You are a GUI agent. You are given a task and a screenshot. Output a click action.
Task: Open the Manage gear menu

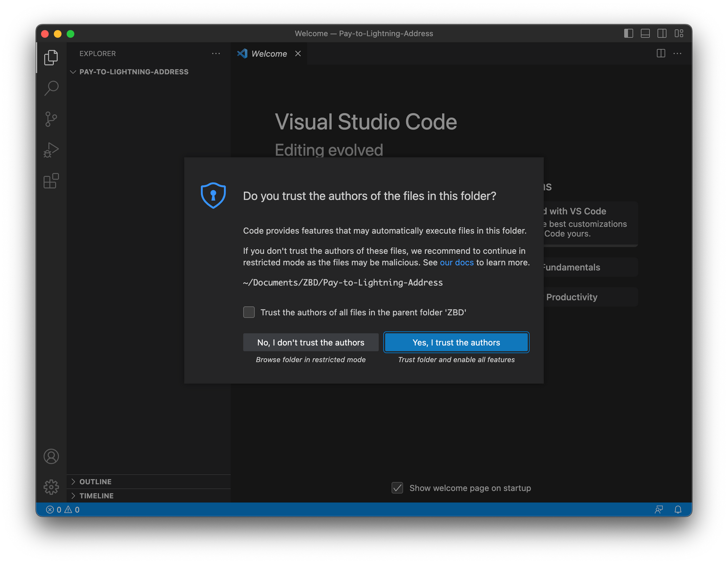(51, 487)
